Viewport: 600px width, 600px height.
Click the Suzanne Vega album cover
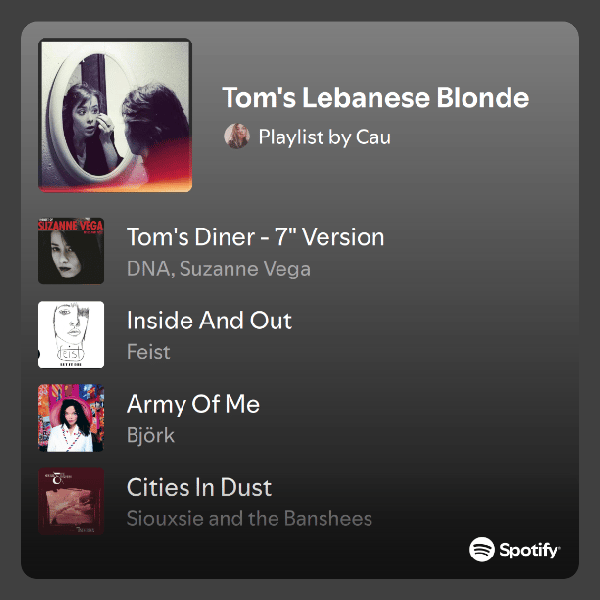coord(71,251)
